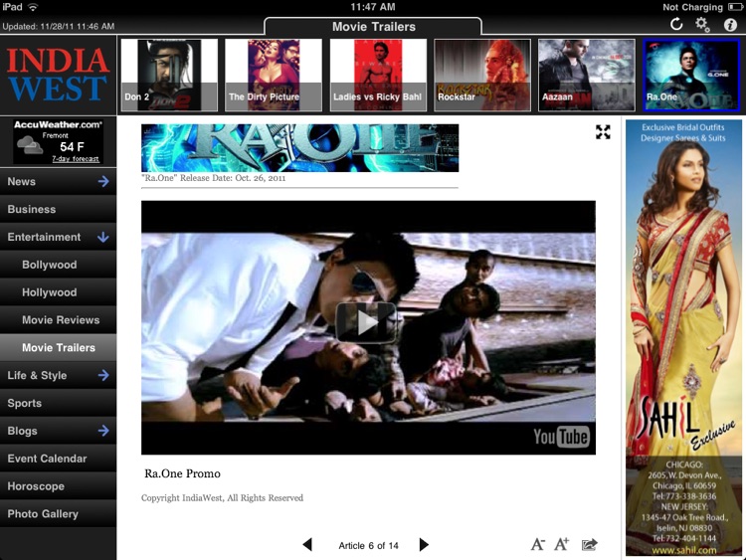The height and width of the screenshot is (560, 746).
Task: Tap the Ra.One release date text
Action: [x=213, y=178]
